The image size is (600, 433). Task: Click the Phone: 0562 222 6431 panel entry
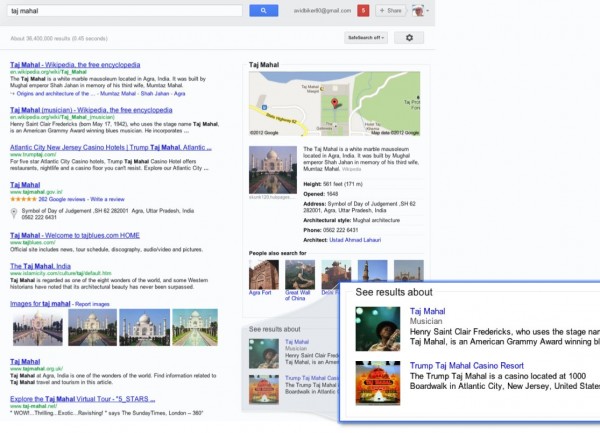click(331, 230)
